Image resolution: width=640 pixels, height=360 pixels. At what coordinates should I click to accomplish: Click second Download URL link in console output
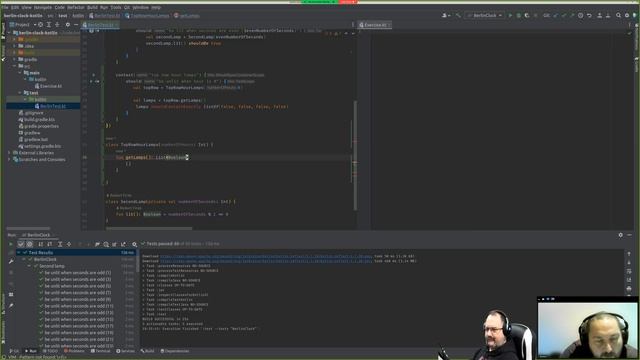click(x=266, y=261)
